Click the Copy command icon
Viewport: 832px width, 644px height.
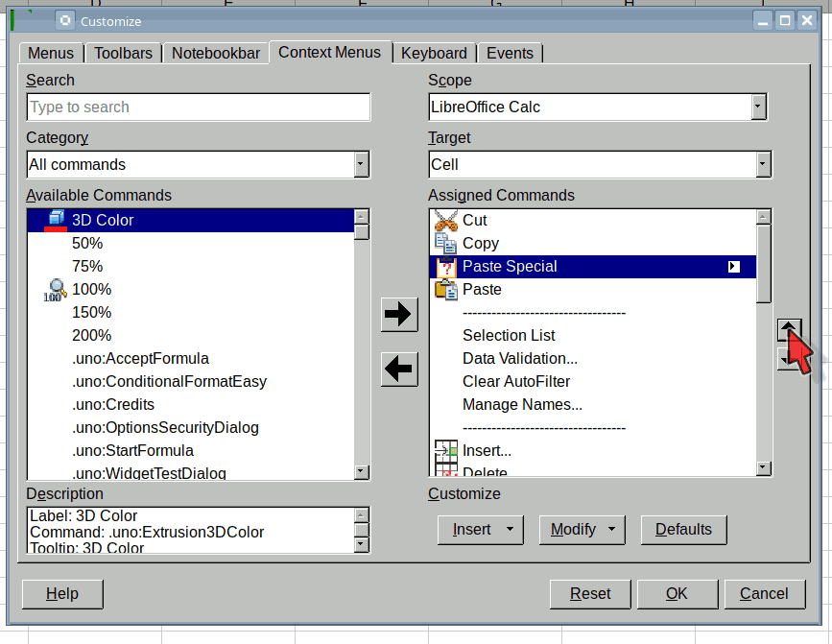[x=445, y=243]
